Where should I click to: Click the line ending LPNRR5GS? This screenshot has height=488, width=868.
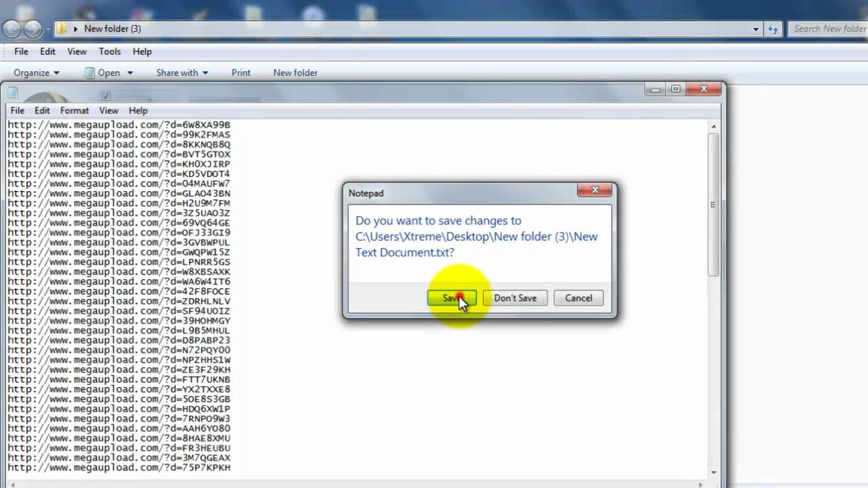[119, 262]
